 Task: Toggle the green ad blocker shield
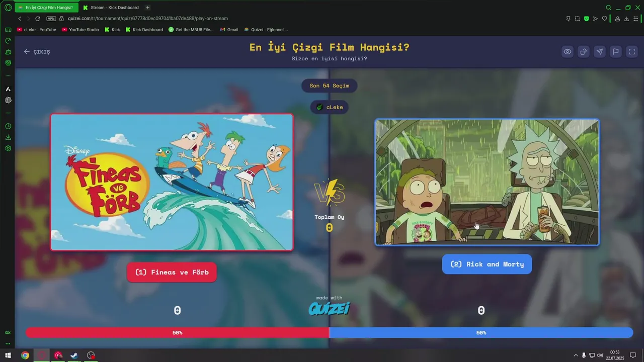point(586,19)
